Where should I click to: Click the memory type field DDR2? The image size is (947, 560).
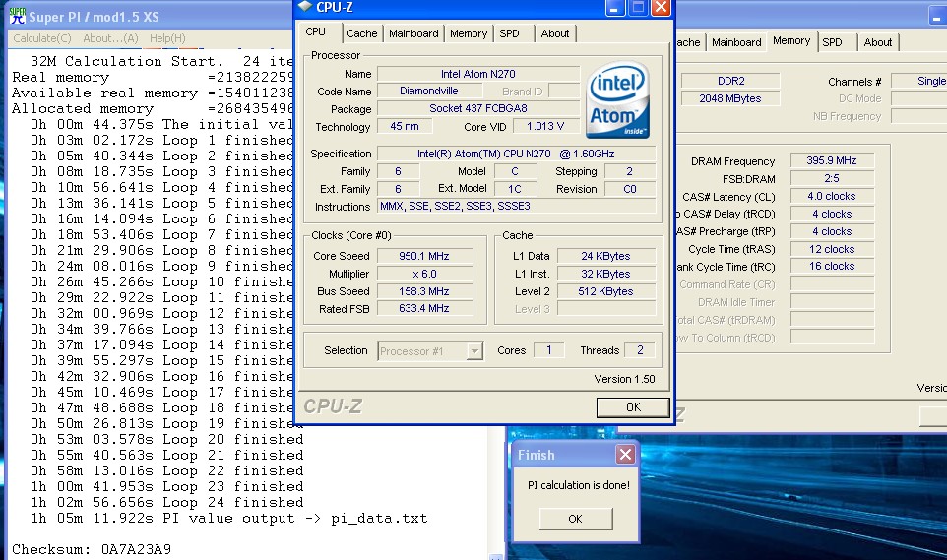click(730, 81)
